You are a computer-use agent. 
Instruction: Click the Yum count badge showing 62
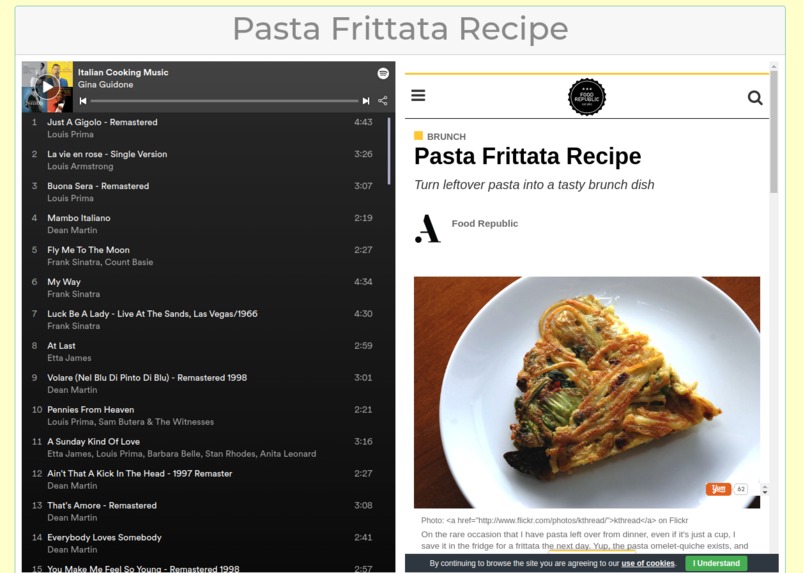(x=741, y=489)
